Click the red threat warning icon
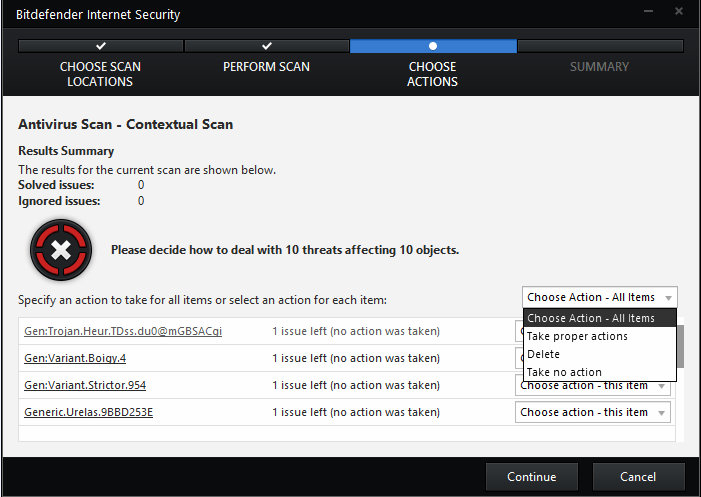 pyautogui.click(x=61, y=249)
